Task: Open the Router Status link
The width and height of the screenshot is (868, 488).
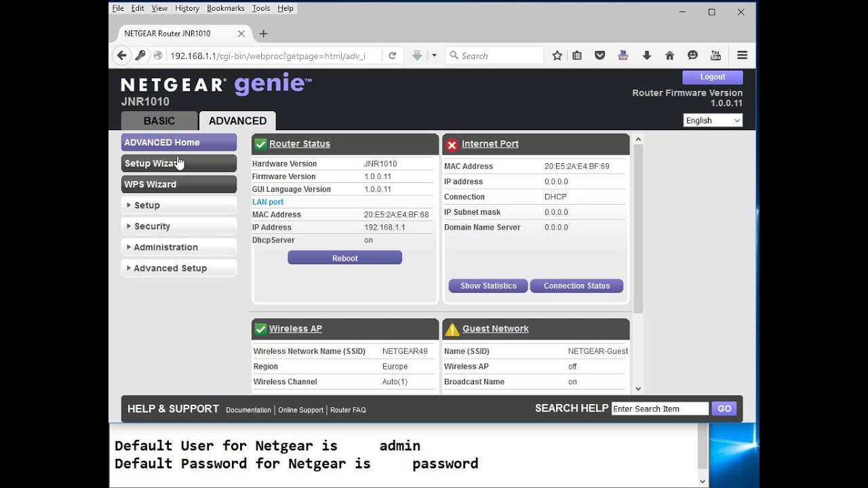Action: click(300, 144)
